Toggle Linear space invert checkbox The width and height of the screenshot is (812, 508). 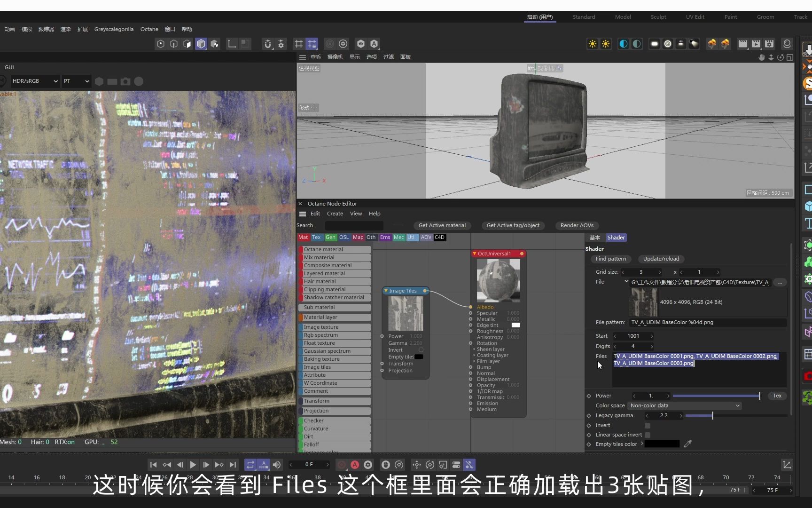pos(648,435)
